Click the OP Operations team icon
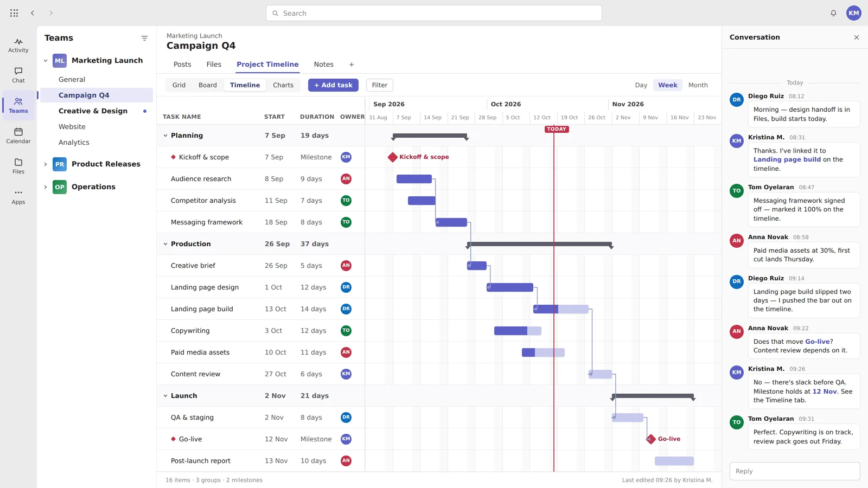Screen dimensions: 868x488 coord(60,187)
